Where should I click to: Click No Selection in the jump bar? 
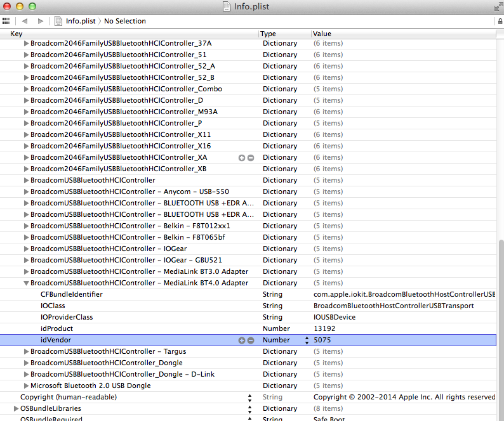[x=124, y=21]
